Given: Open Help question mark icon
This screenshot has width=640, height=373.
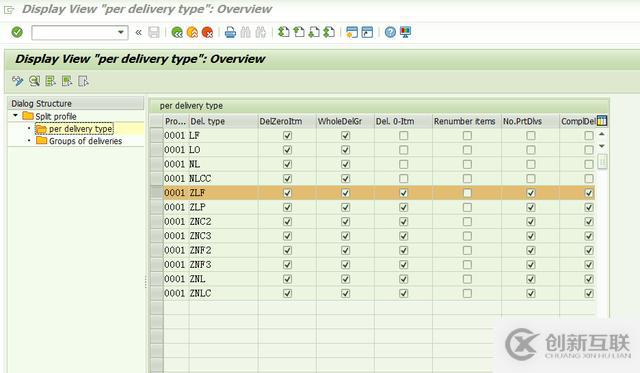Looking at the screenshot, I should 390,32.
